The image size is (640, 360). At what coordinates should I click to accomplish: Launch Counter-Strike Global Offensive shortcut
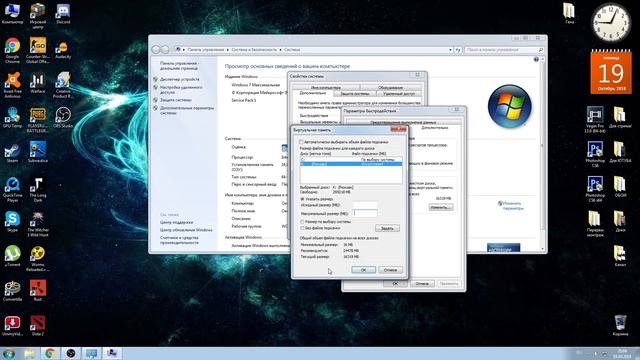click(38, 50)
